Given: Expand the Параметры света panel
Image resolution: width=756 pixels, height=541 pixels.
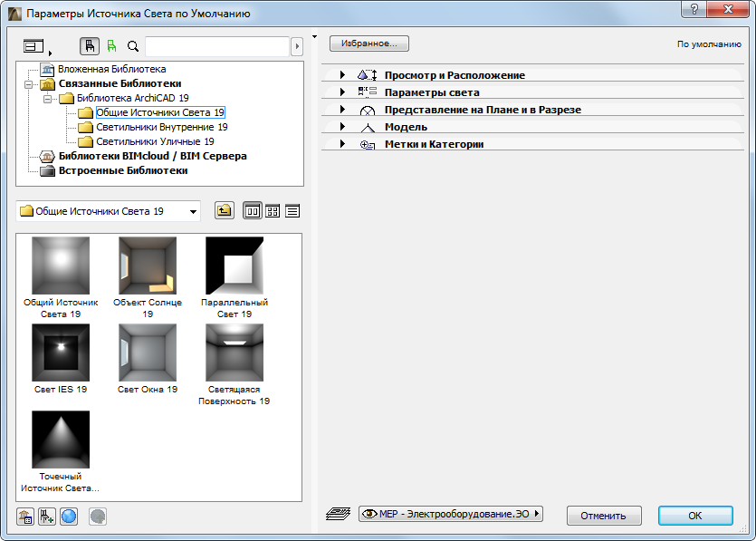Looking at the screenshot, I should pyautogui.click(x=342, y=92).
